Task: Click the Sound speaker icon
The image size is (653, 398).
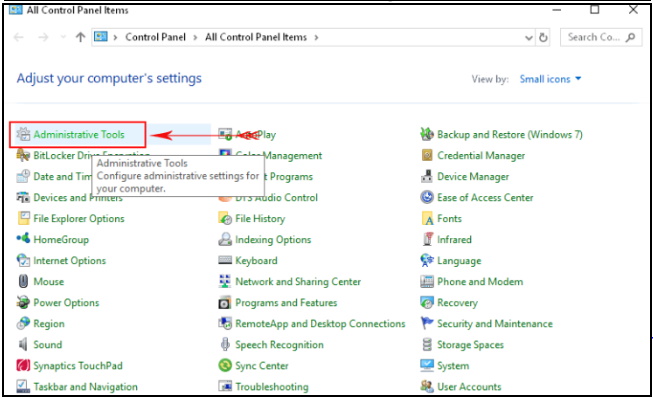Action: tap(23, 344)
